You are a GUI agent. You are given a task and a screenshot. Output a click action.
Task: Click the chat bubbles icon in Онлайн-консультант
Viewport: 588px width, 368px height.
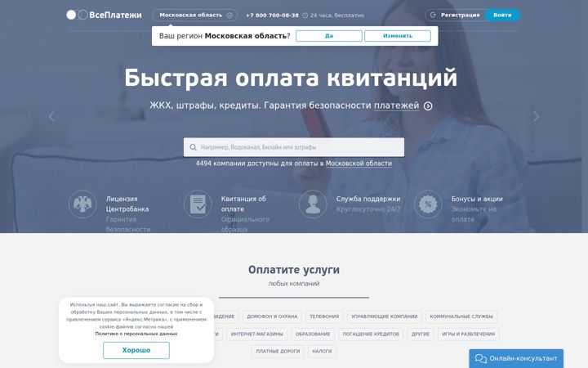click(x=481, y=359)
